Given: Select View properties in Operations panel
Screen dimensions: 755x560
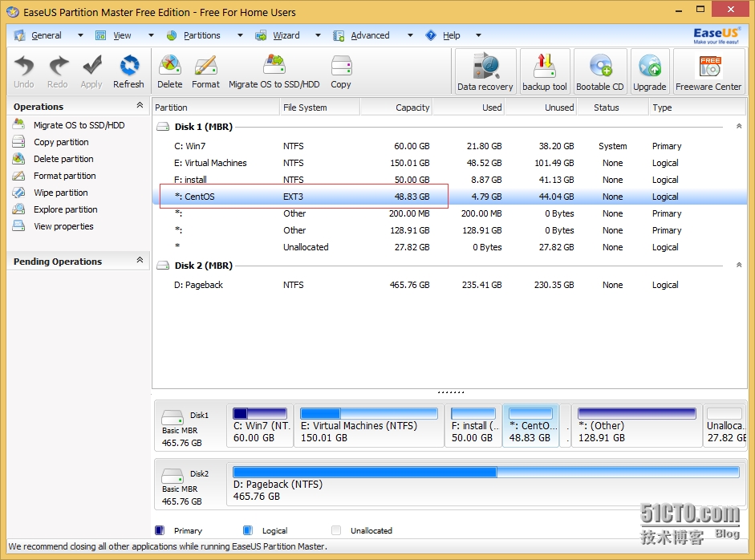Looking at the screenshot, I should click(x=63, y=226).
